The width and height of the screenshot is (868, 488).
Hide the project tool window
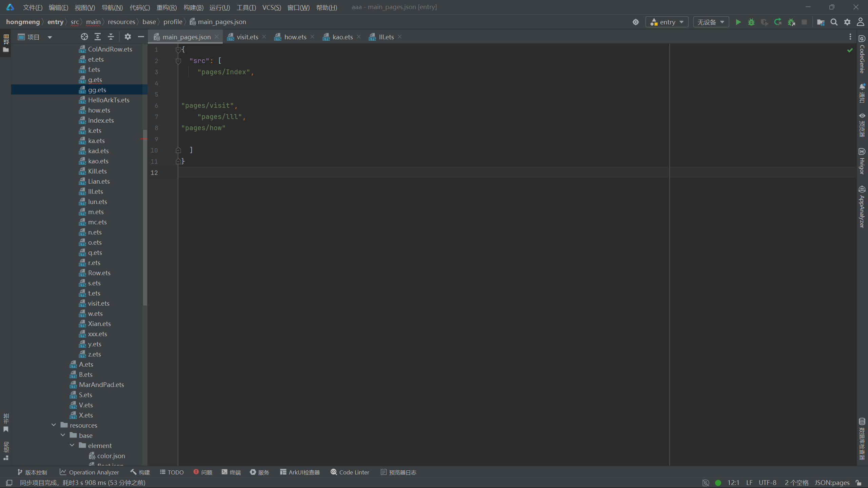pyautogui.click(x=141, y=37)
